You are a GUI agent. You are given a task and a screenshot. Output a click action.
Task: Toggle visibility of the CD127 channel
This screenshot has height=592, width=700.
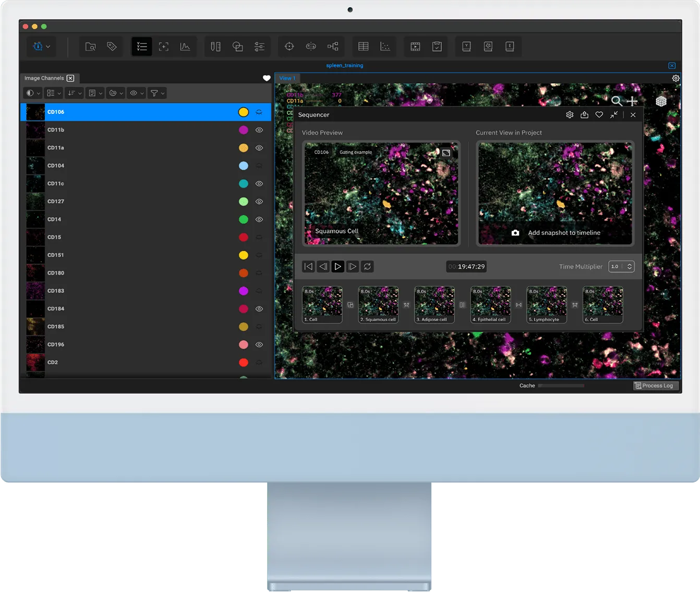(x=259, y=202)
